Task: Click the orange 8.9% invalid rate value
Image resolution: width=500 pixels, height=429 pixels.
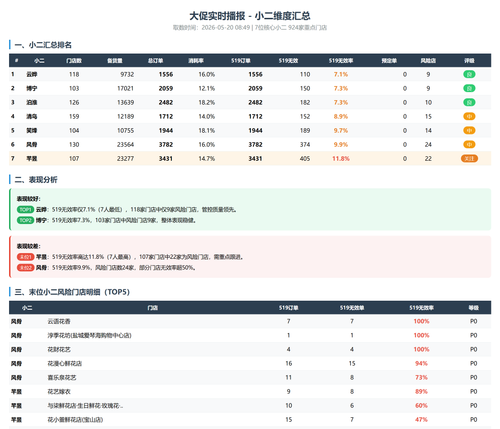Action: coord(341,116)
